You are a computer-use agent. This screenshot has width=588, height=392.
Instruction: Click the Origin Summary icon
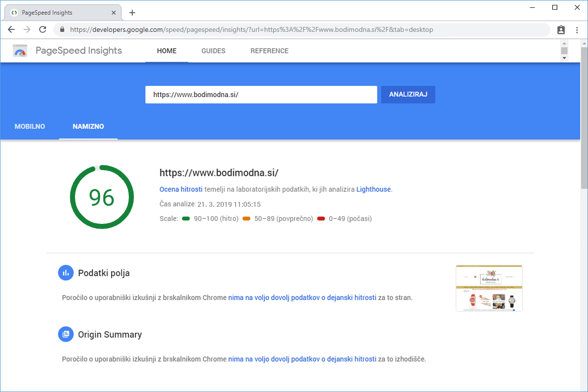(x=66, y=335)
